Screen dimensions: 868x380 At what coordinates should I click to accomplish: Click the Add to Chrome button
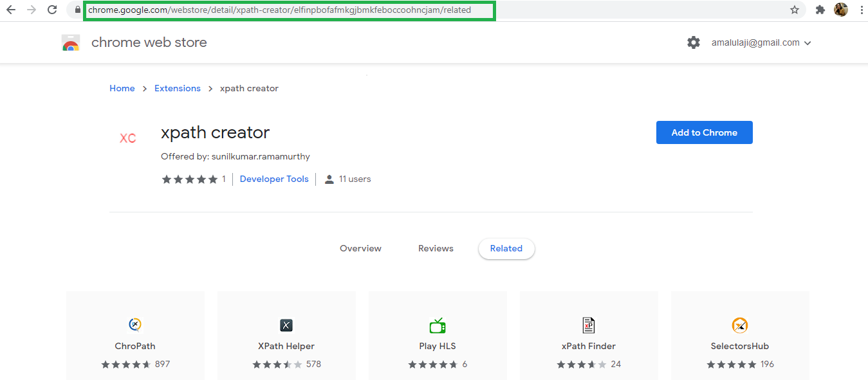tap(705, 132)
